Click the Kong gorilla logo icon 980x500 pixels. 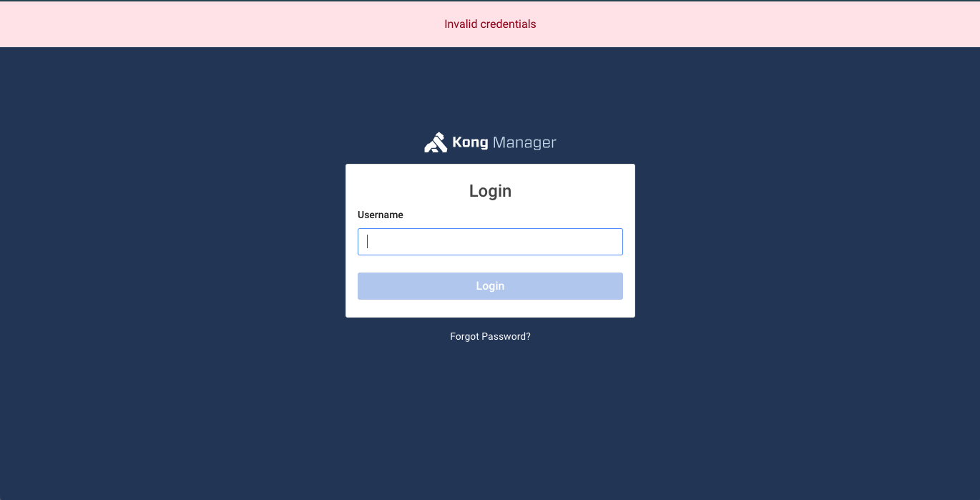click(x=436, y=142)
